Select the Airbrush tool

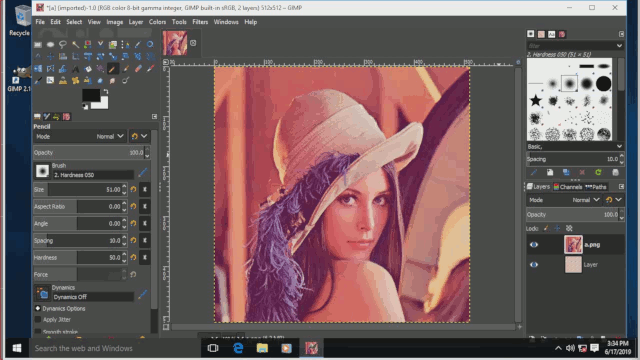[x=150, y=69]
